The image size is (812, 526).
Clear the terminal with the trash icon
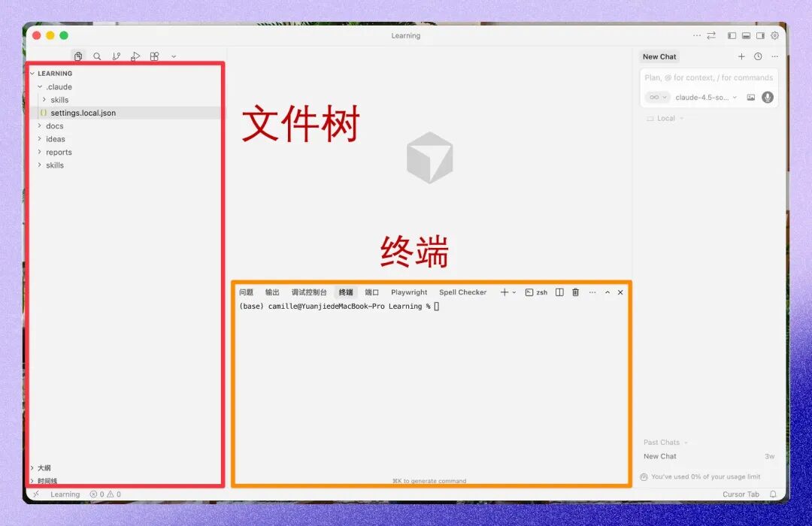point(575,292)
